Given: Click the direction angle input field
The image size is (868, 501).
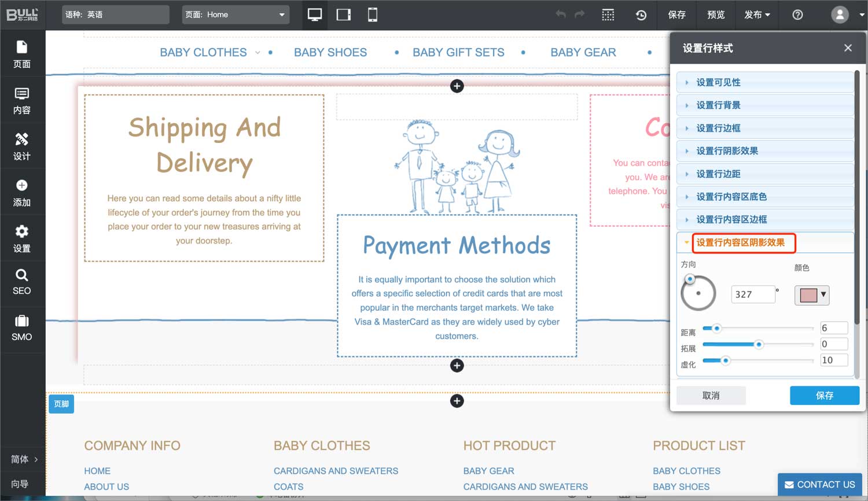Looking at the screenshot, I should [753, 294].
